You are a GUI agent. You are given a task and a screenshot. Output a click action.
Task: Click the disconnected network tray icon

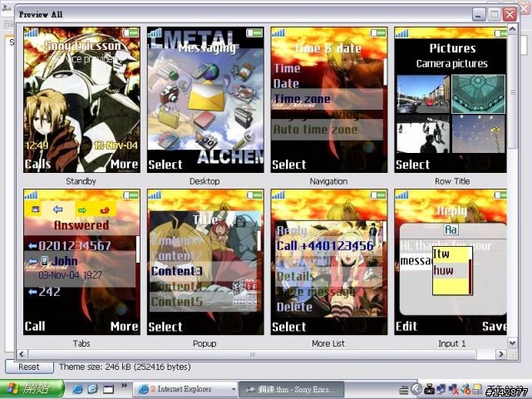[x=454, y=389]
